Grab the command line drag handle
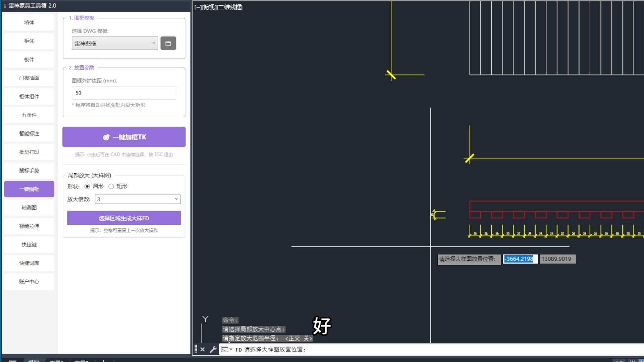The width and height of the screenshot is (644, 362). (196, 349)
